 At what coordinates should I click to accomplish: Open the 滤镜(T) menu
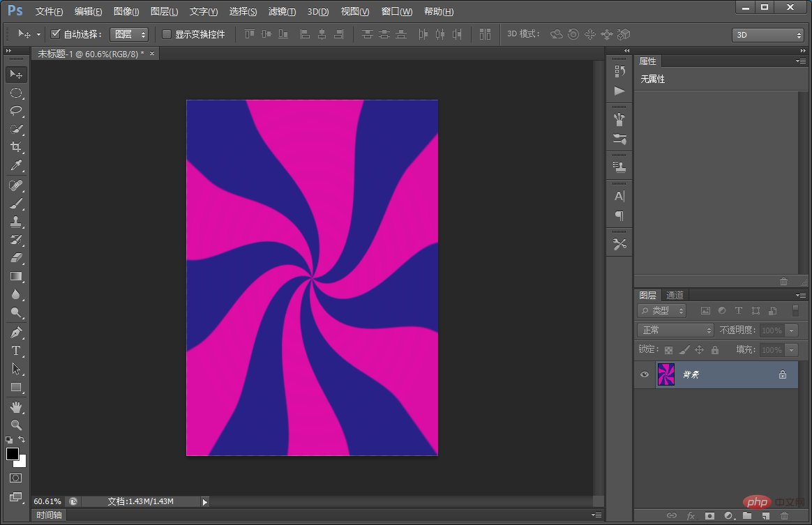[x=282, y=12]
